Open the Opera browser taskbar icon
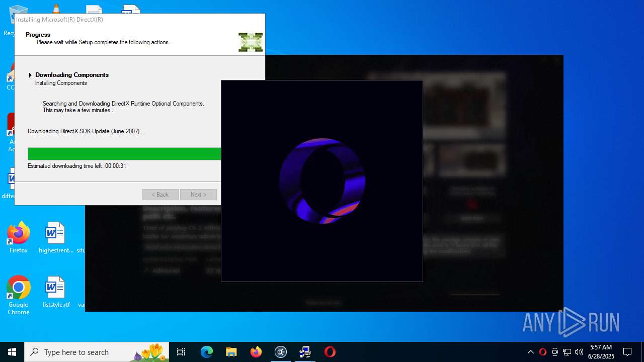Viewport: 644px width, 362px height. 330,352
